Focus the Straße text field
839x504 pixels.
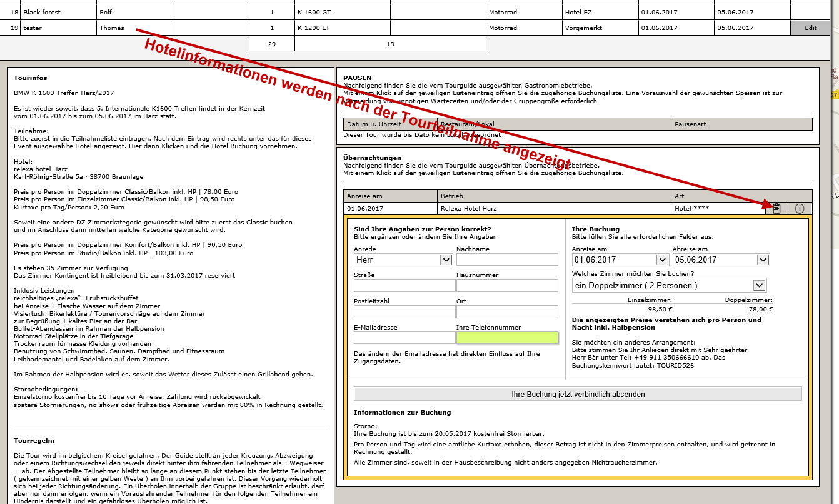(404, 286)
